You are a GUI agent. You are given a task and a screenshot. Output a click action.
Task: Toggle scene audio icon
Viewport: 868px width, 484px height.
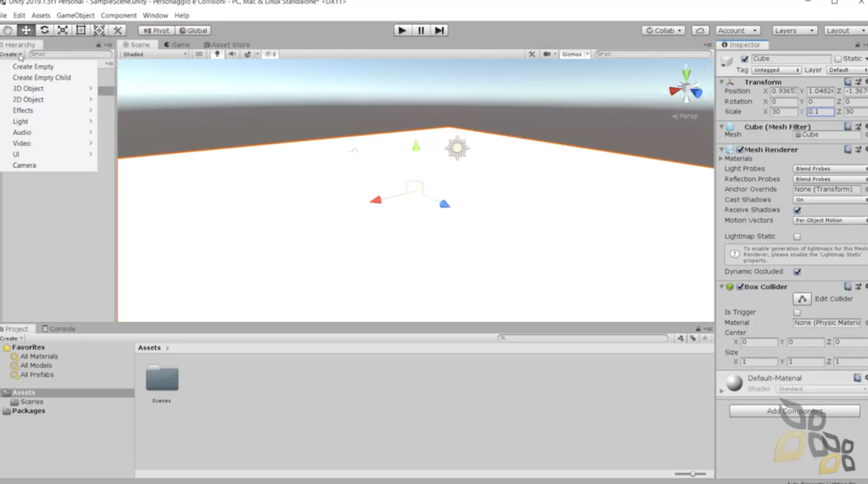(232, 54)
